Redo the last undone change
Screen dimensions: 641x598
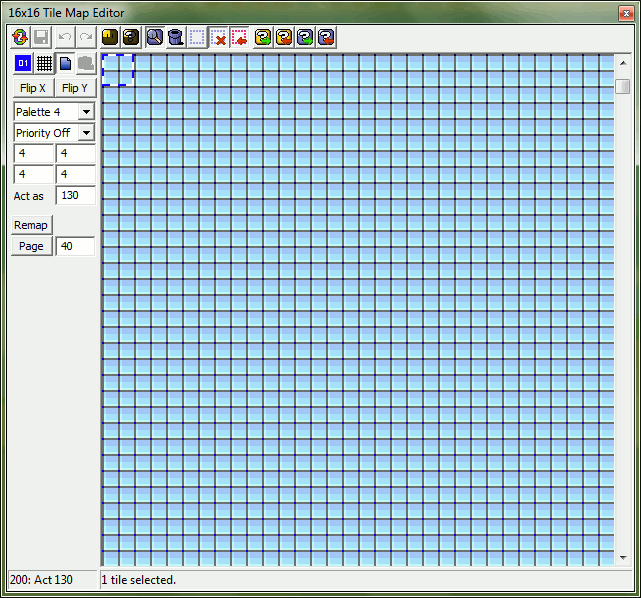(x=86, y=38)
